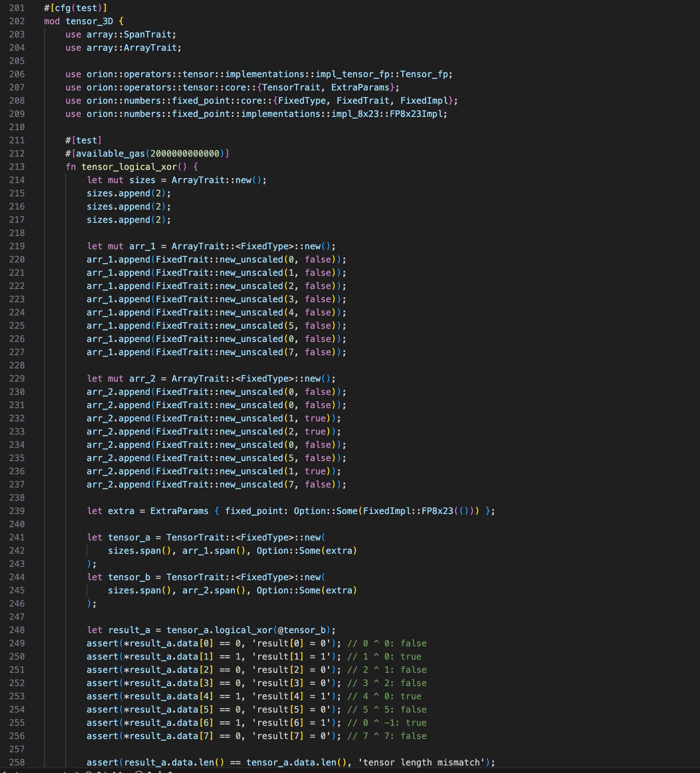Click comment '// 1 ^ 0: true'
The width and height of the screenshot is (700, 773).
click(384, 657)
